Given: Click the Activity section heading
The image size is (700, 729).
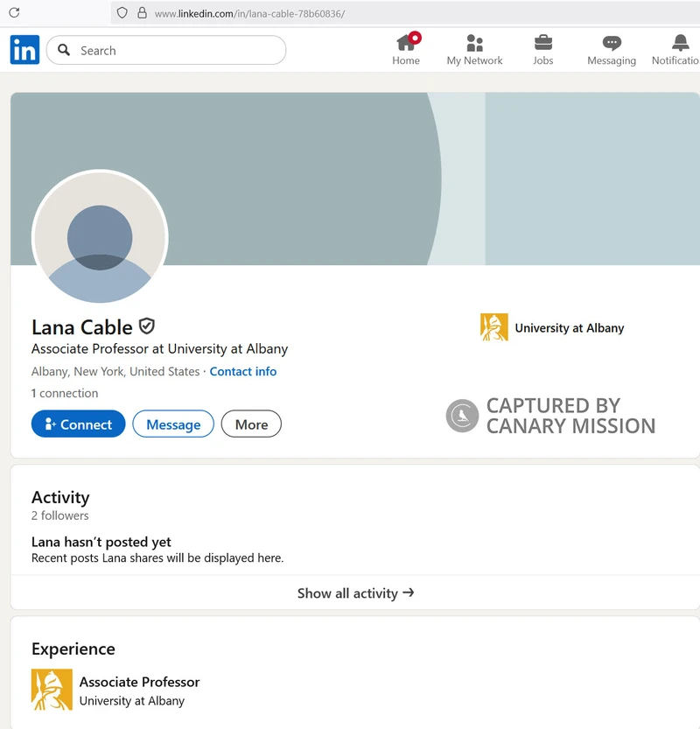Looking at the screenshot, I should 60,497.
